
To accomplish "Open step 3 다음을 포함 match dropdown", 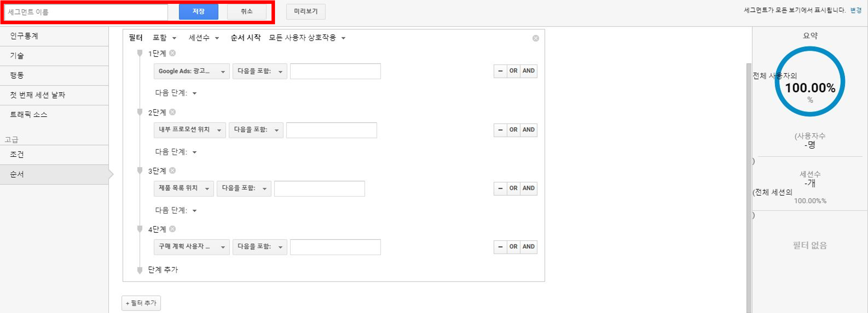I will 244,189.
